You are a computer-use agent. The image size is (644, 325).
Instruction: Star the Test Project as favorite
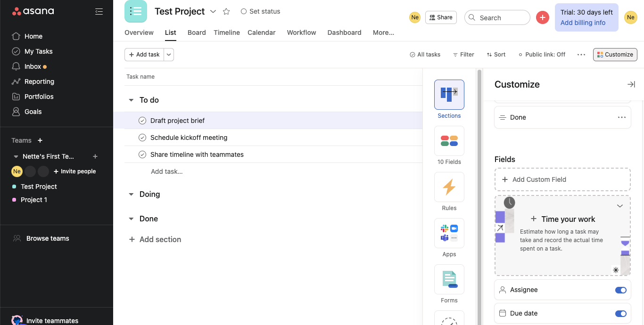click(x=226, y=11)
